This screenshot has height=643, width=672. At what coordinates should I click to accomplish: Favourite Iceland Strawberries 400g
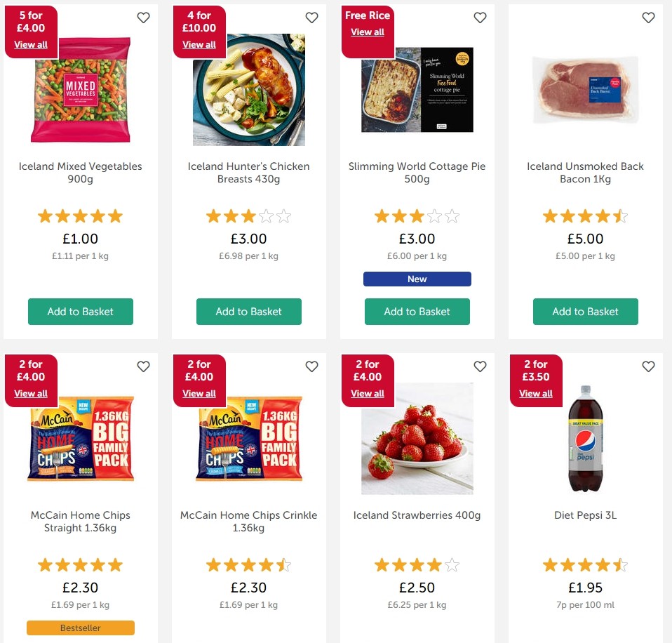[480, 366]
